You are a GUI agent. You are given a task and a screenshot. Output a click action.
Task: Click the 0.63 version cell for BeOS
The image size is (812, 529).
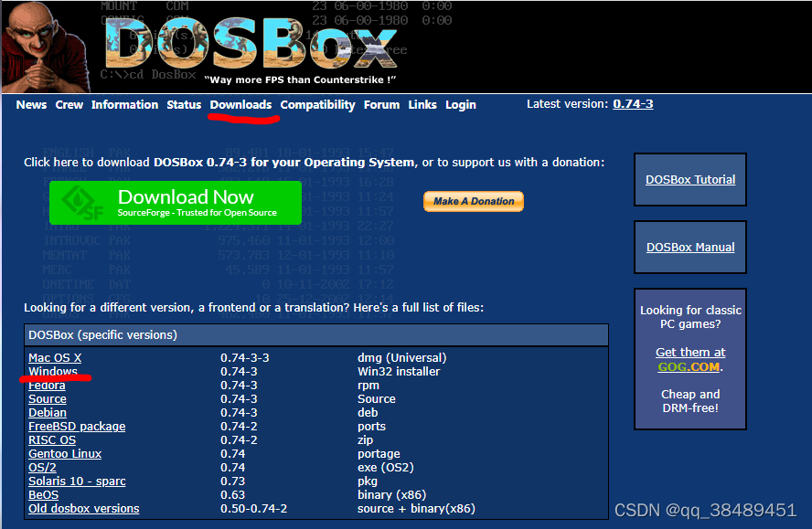(232, 495)
